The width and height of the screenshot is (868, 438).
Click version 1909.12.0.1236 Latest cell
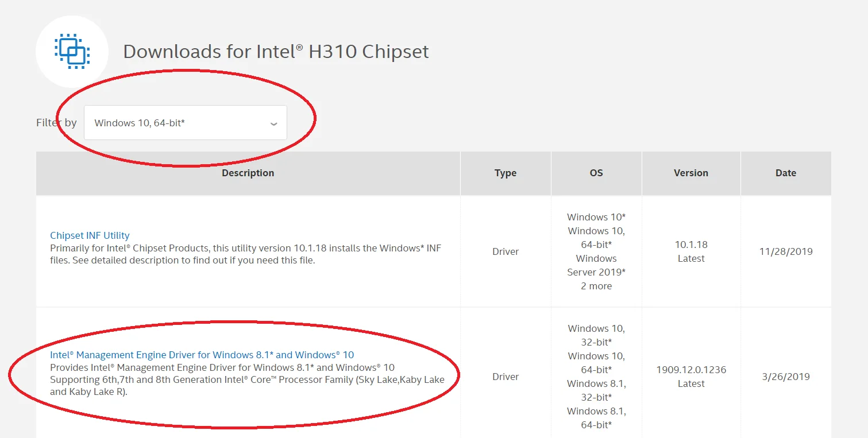pyautogui.click(x=691, y=377)
